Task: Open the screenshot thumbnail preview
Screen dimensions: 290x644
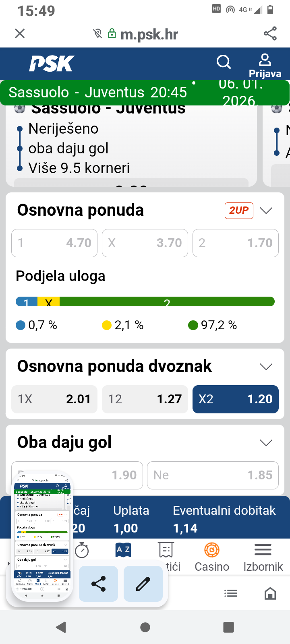Action: [x=42, y=535]
